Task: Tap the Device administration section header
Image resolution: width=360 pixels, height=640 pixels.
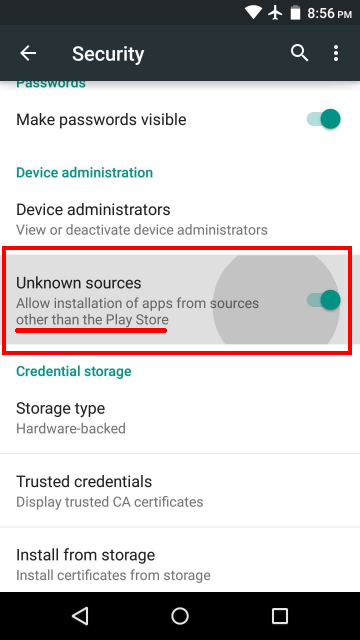Action: 84,173
